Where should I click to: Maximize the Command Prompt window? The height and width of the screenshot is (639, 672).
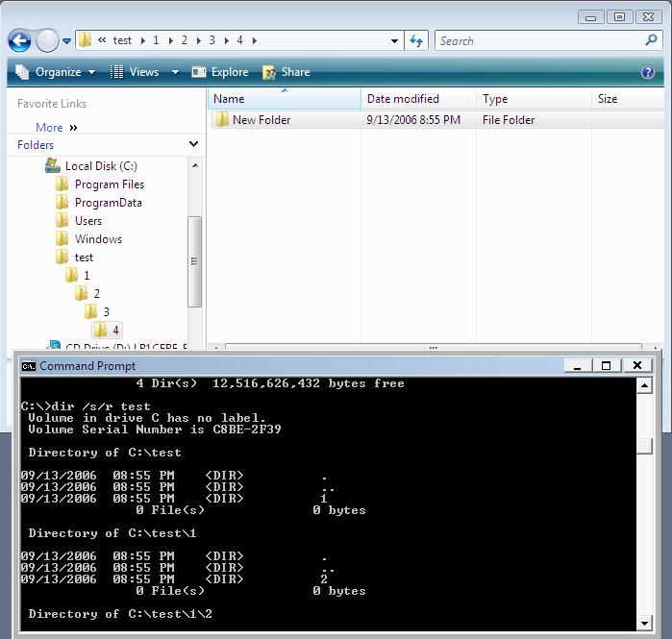[x=606, y=366]
